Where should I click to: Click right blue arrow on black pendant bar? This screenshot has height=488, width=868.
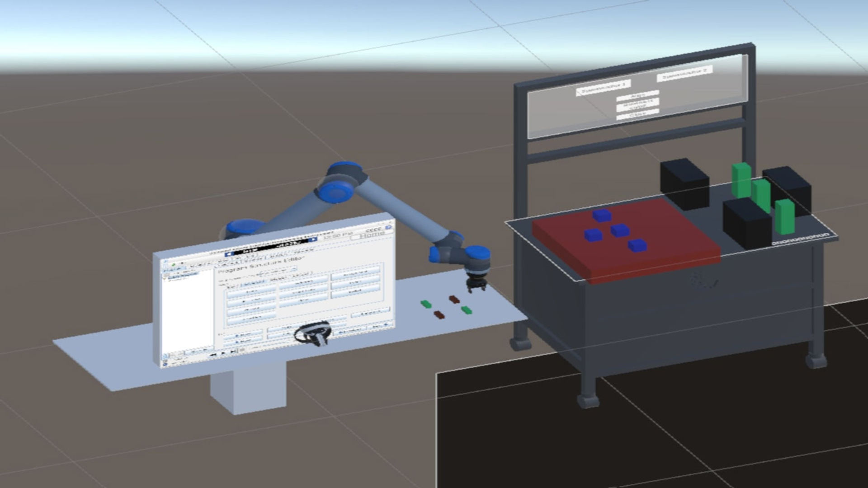314,239
